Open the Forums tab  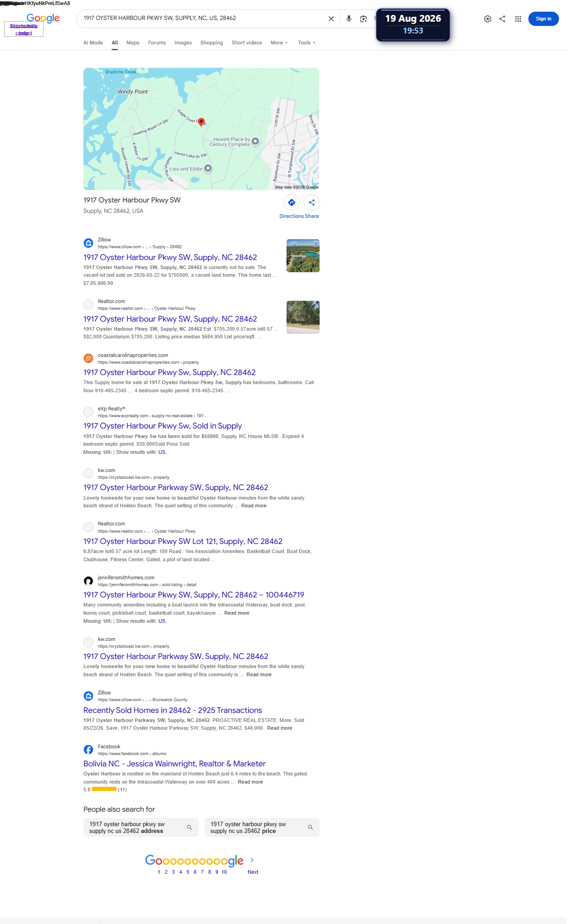[x=157, y=43]
